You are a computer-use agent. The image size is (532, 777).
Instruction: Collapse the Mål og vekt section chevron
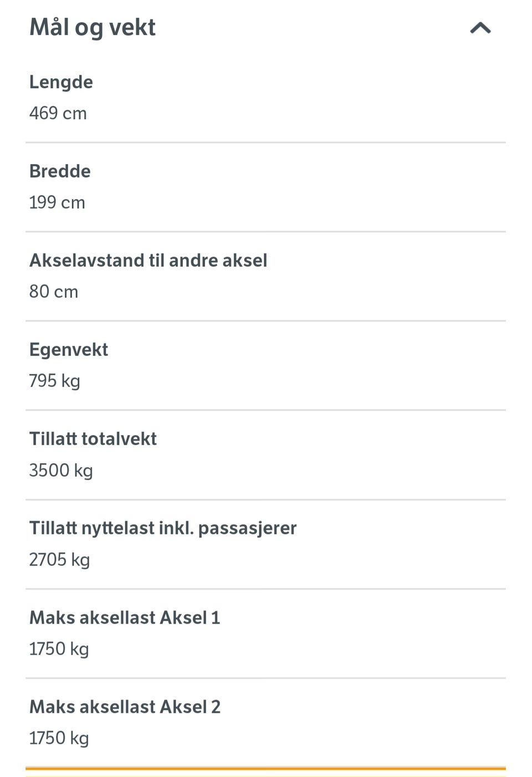[480, 28]
